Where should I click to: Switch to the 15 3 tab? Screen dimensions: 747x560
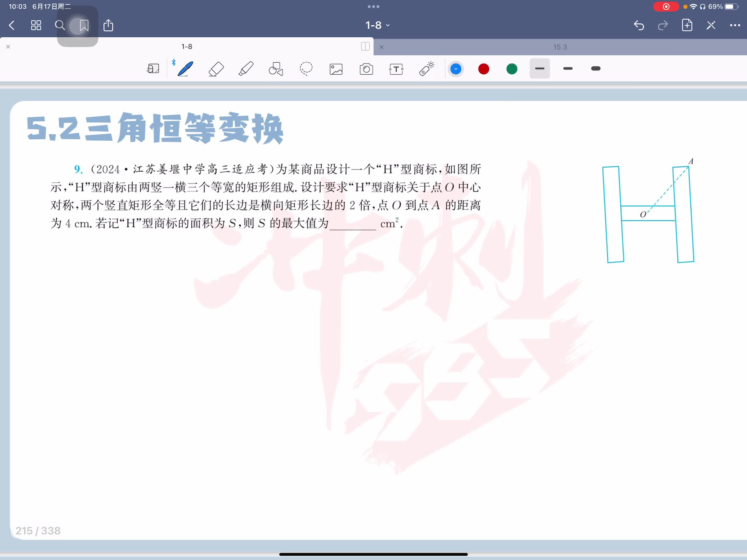[x=560, y=47]
